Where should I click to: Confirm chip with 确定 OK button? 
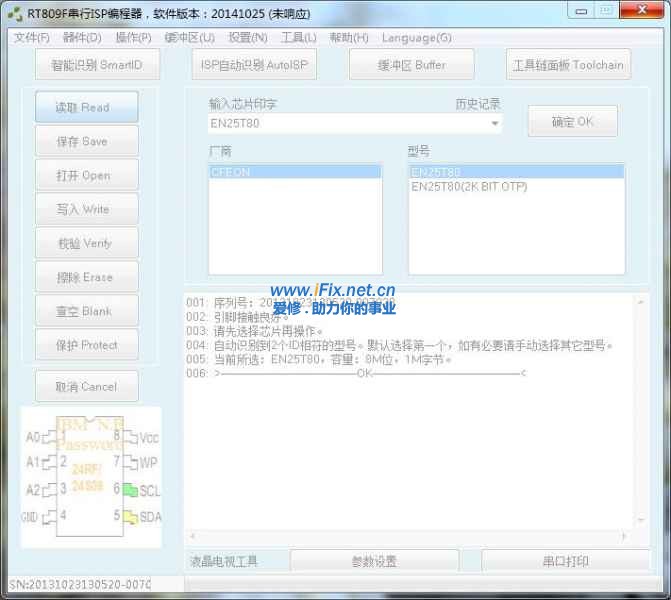[x=573, y=122]
